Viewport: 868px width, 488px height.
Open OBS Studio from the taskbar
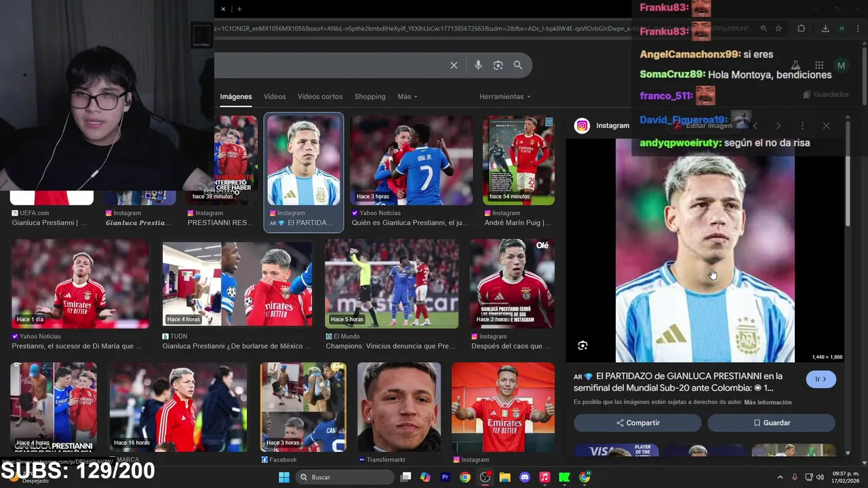[x=485, y=477]
